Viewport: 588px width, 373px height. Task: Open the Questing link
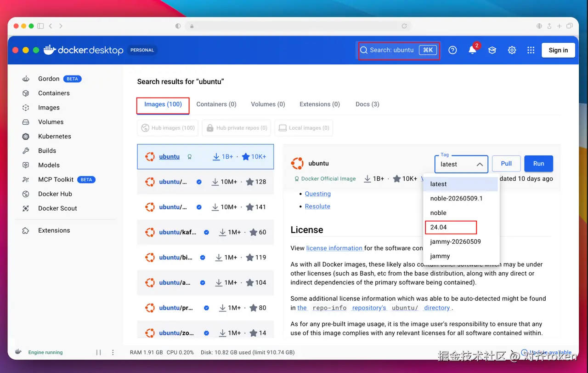[318, 194]
